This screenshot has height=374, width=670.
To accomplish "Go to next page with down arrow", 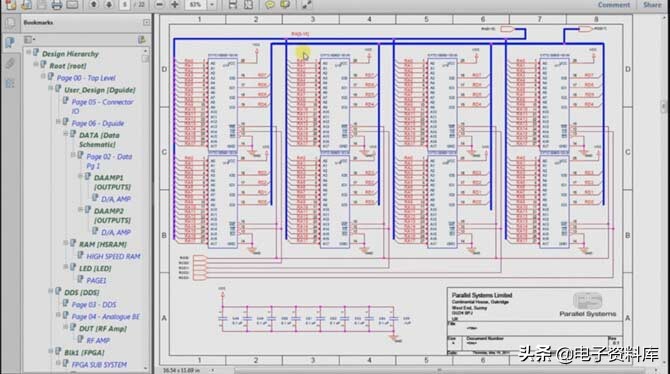I will click(109, 5).
